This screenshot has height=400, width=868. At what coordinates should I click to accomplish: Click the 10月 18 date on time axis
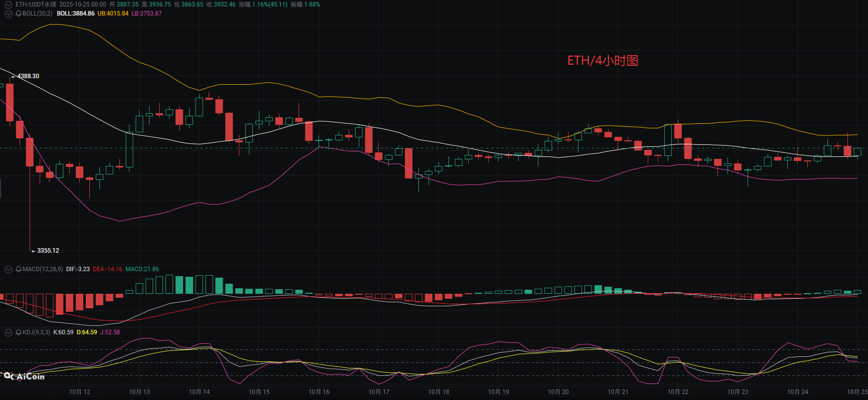point(439,392)
